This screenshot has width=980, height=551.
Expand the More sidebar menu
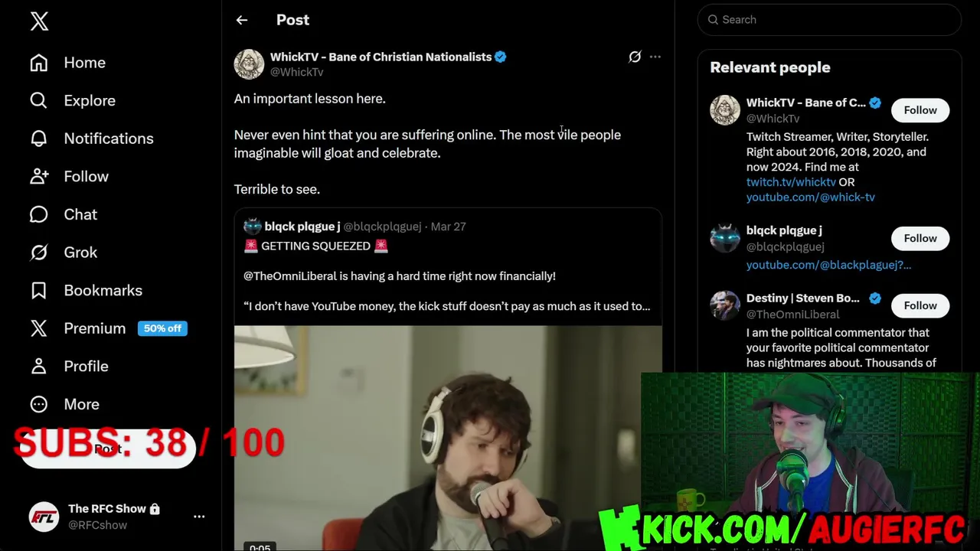click(x=64, y=404)
